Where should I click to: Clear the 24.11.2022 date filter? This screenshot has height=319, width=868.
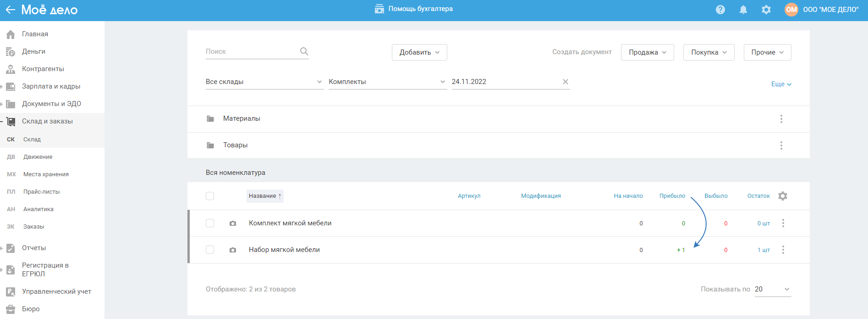point(565,82)
